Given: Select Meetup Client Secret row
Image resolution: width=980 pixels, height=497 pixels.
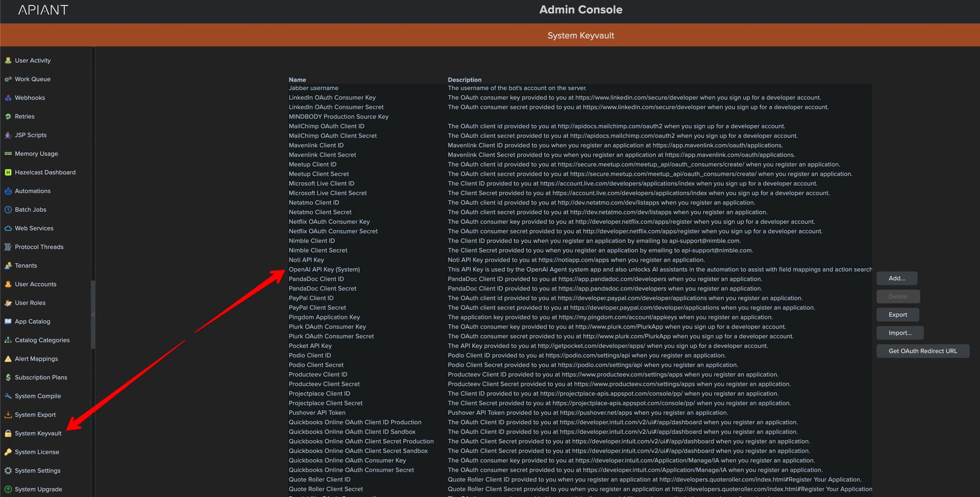Looking at the screenshot, I should pyautogui.click(x=580, y=174).
